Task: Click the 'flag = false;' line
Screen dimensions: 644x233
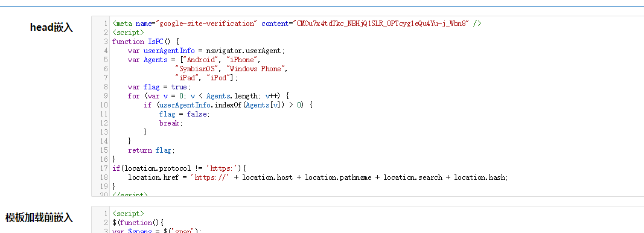Action: pyautogui.click(x=185, y=114)
